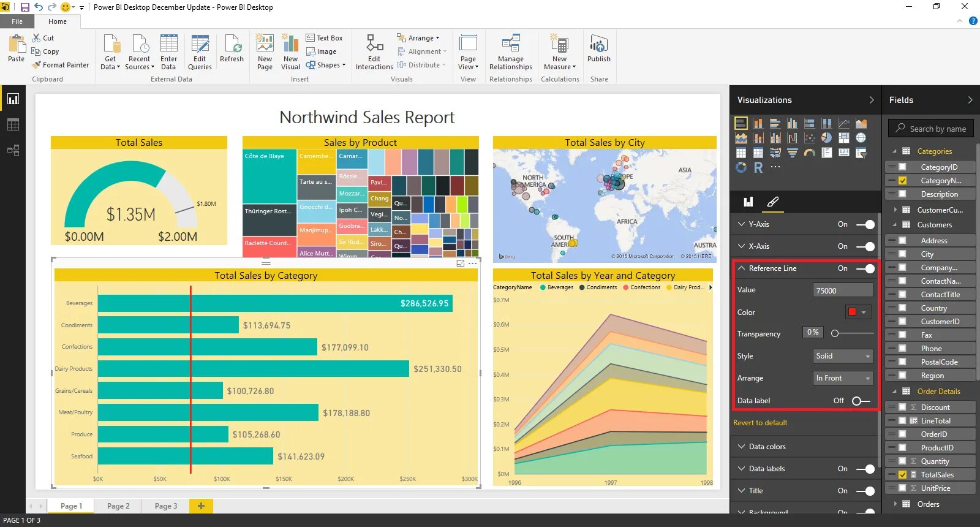Image resolution: width=980 pixels, height=527 pixels.
Task: Check the City field checkbox
Action: tap(902, 254)
